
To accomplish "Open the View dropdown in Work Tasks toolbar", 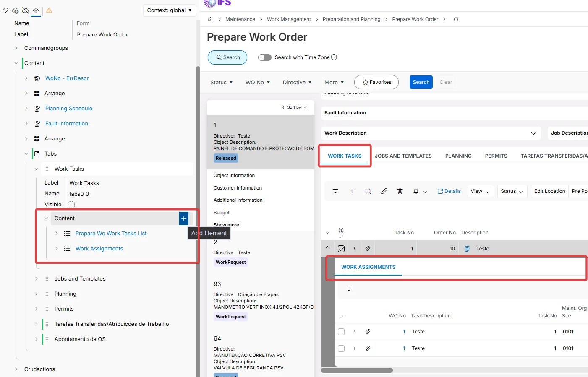I will coord(480,191).
